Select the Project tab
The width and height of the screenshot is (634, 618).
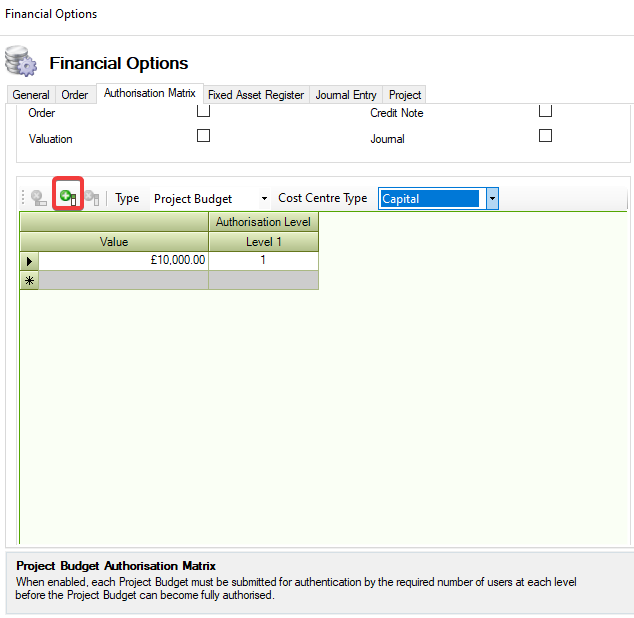[405, 95]
